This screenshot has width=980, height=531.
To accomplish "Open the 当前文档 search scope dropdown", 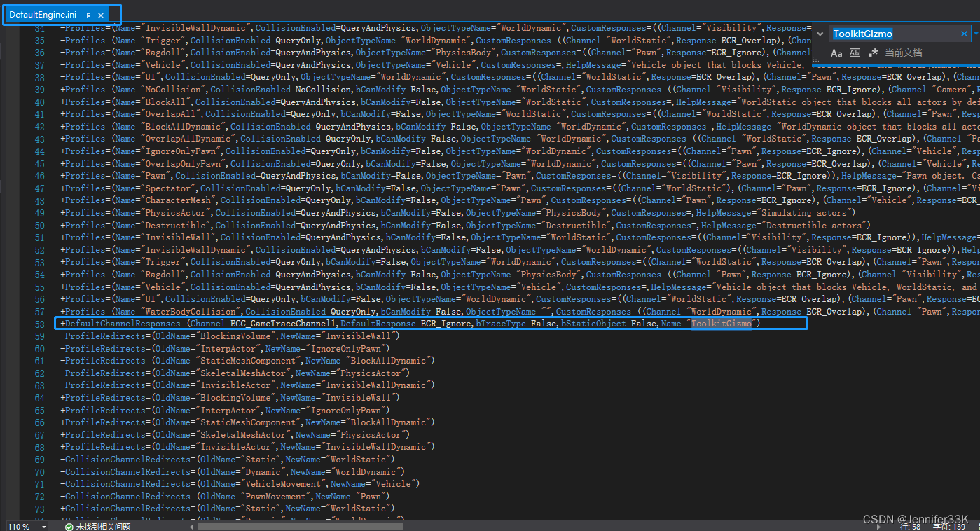I will tap(904, 53).
